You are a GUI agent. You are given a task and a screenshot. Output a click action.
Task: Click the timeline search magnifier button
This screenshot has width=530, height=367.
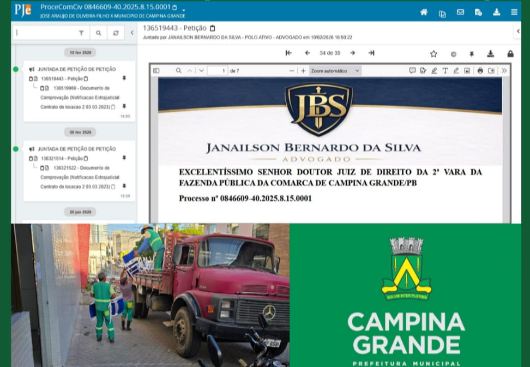point(98,33)
